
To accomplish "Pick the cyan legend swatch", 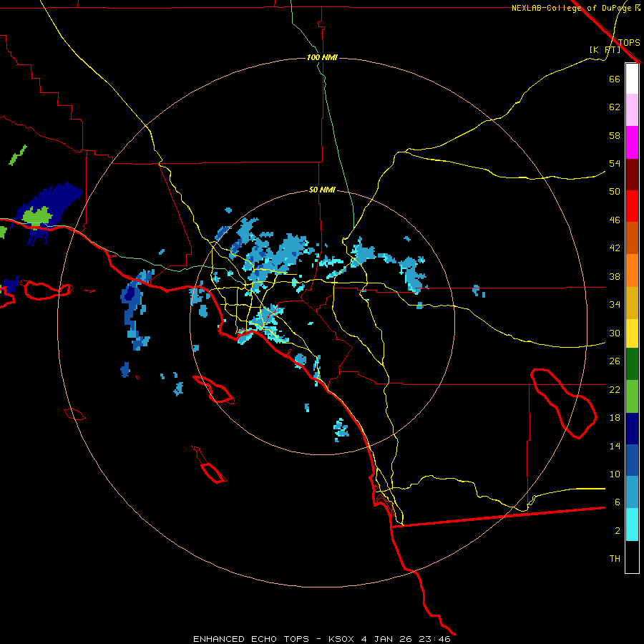I will 632,525.
